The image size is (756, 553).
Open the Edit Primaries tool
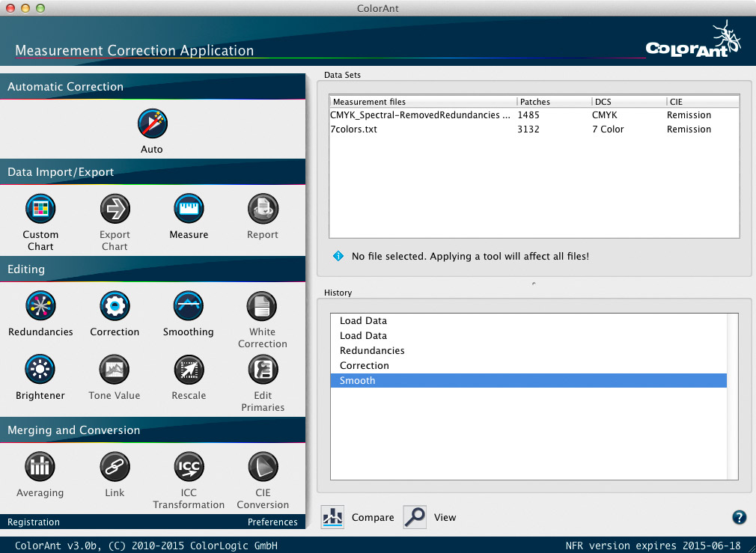coord(263,370)
